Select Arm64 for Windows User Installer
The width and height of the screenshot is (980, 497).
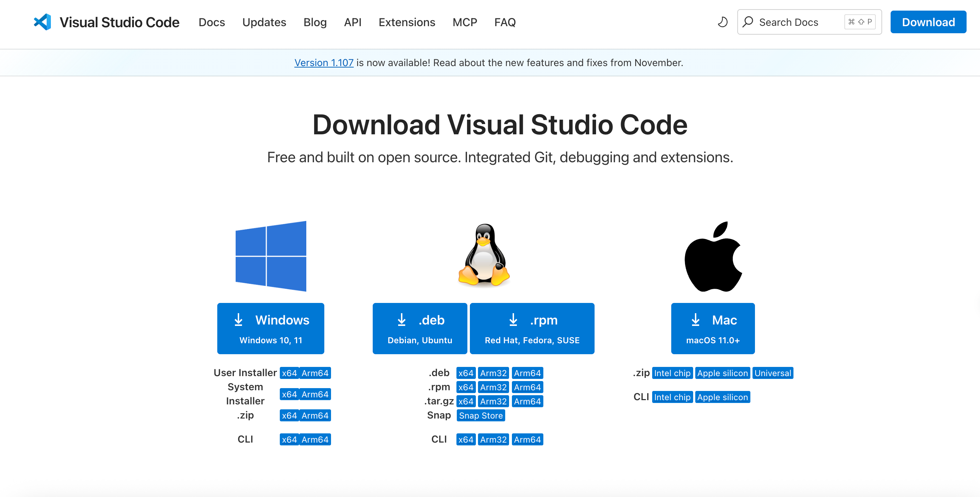(315, 373)
